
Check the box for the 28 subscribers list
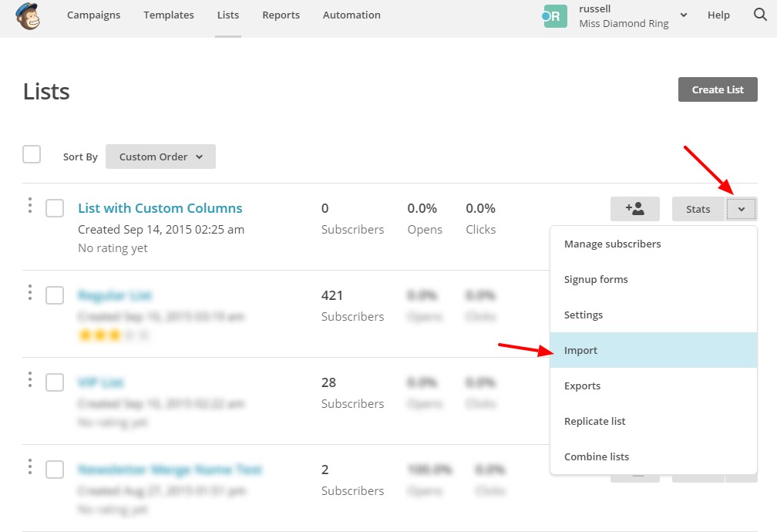point(55,382)
